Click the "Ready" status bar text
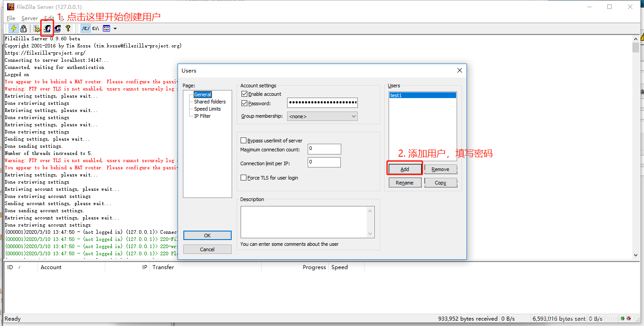This screenshot has width=644, height=326. 13,319
